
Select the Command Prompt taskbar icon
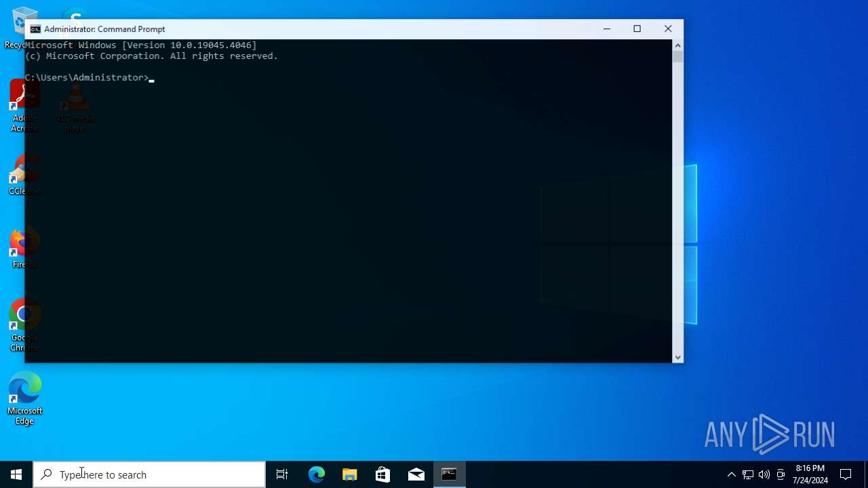pos(450,474)
